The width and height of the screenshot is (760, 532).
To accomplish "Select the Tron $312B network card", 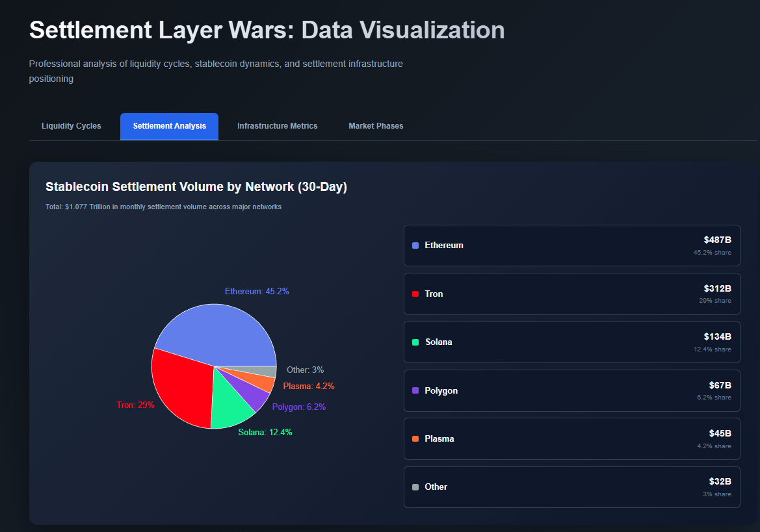I will [571, 294].
